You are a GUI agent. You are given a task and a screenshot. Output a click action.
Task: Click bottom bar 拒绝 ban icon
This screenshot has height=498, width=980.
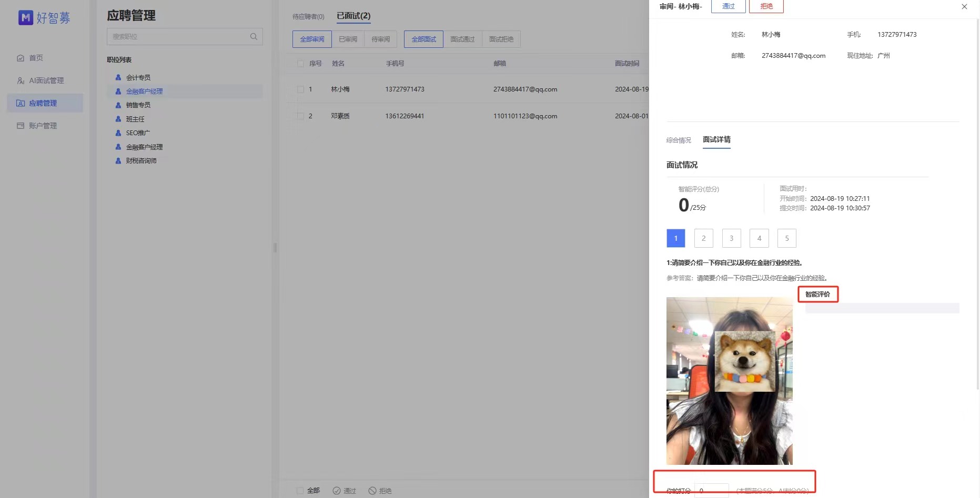pos(372,491)
